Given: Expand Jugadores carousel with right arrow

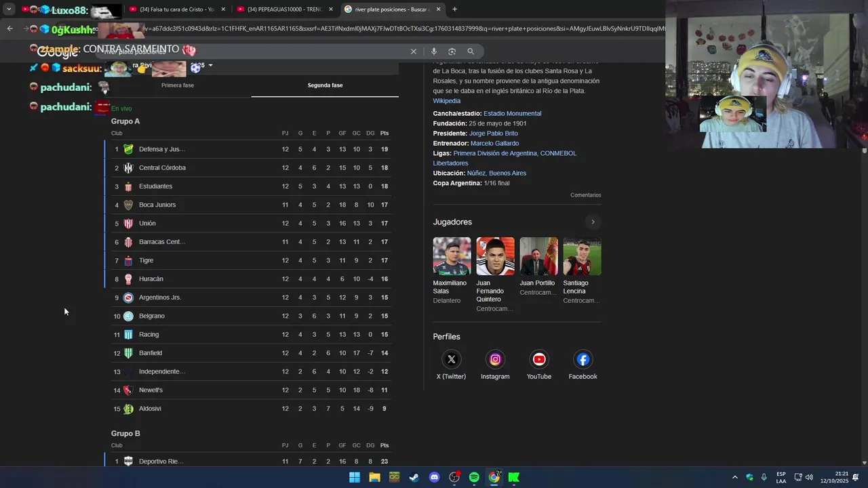Looking at the screenshot, I should (x=593, y=222).
